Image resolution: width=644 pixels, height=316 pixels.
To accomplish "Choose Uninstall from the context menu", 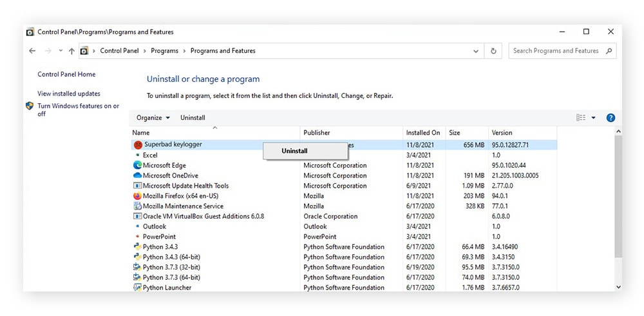I will tap(305, 151).
